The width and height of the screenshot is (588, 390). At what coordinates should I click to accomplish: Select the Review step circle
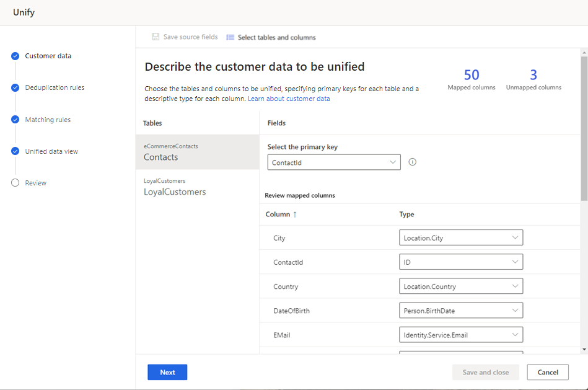15,183
